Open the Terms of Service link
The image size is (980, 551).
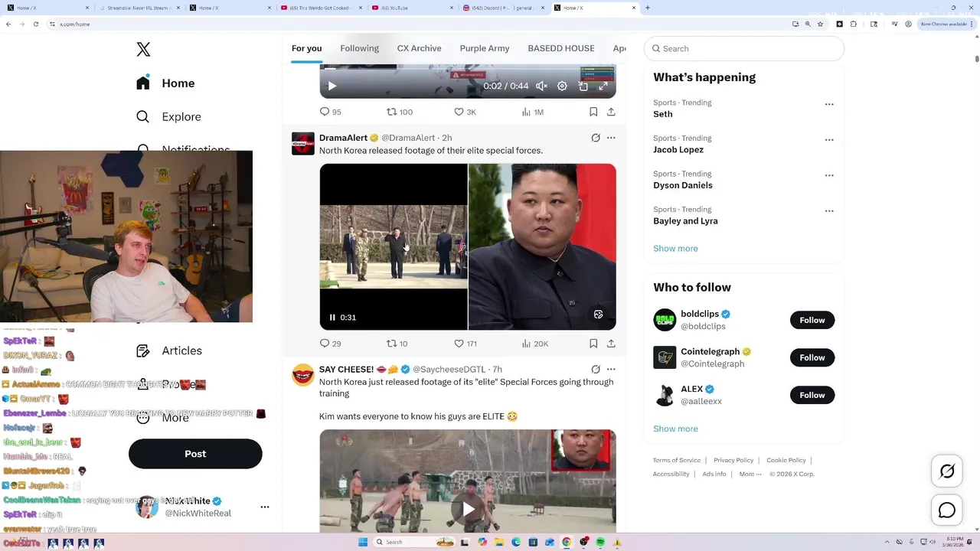pos(677,460)
